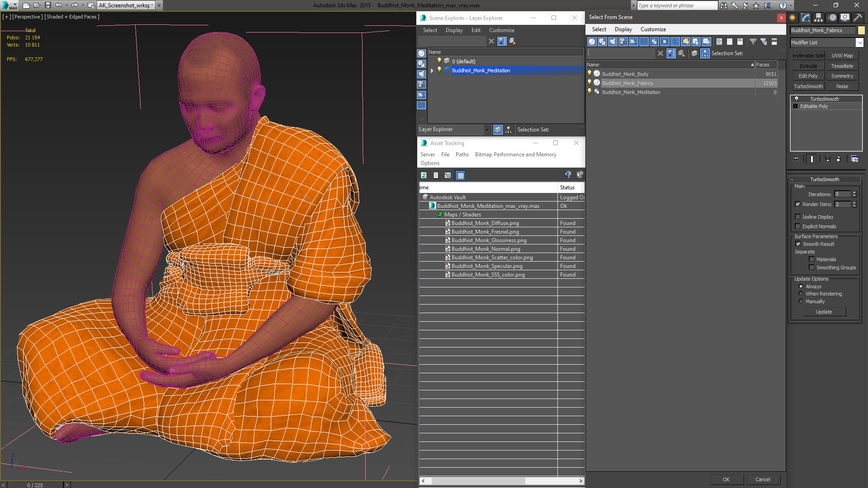The image size is (868, 488).
Task: Click OK button to confirm selection
Action: tap(726, 479)
